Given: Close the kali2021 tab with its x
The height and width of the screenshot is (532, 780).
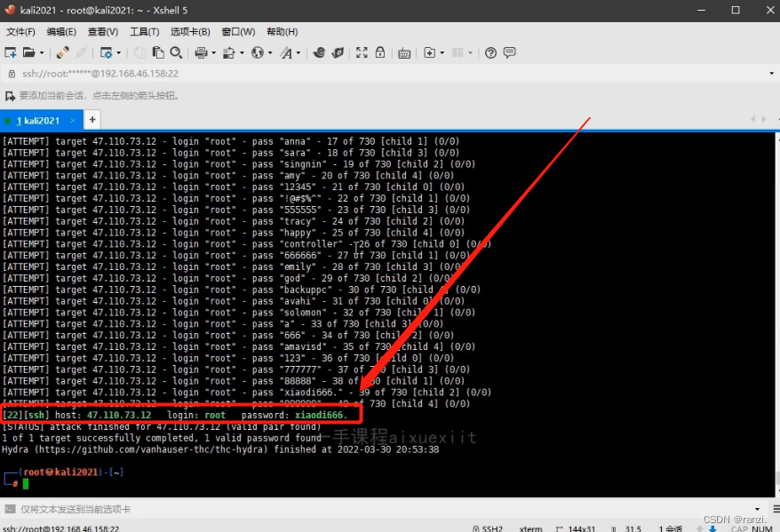Looking at the screenshot, I should (x=73, y=121).
